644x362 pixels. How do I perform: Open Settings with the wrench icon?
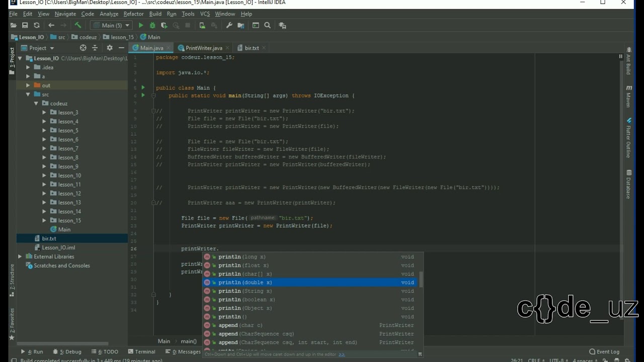(229, 25)
